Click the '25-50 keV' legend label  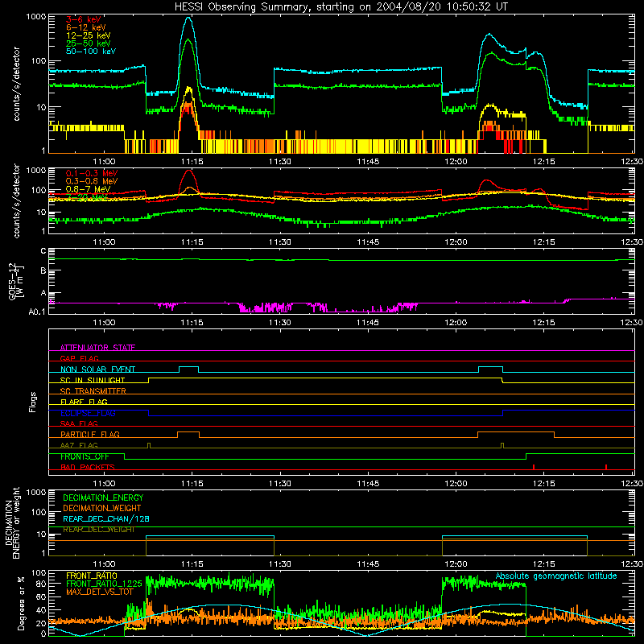(89, 43)
